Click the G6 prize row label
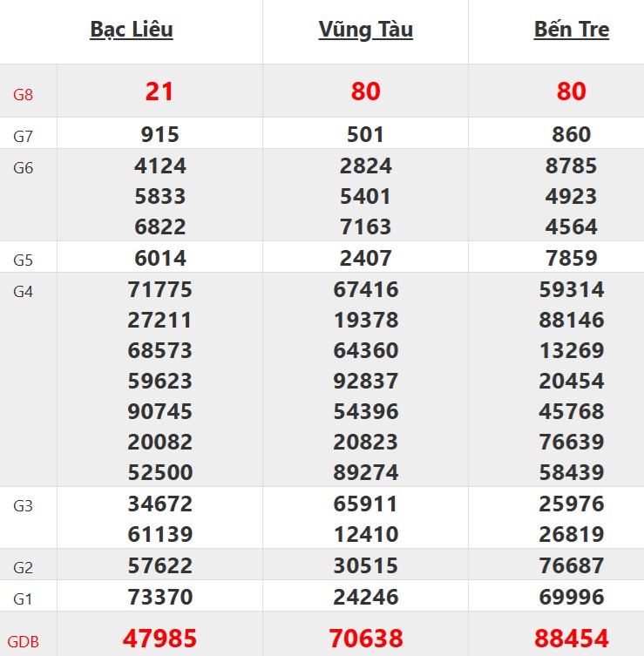The height and width of the screenshot is (656, 644). [x=24, y=168]
